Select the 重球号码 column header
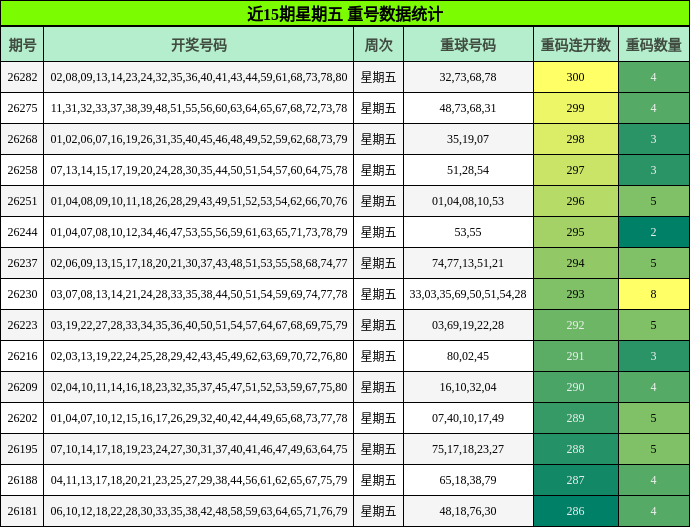The height and width of the screenshot is (527, 690). pos(468,44)
